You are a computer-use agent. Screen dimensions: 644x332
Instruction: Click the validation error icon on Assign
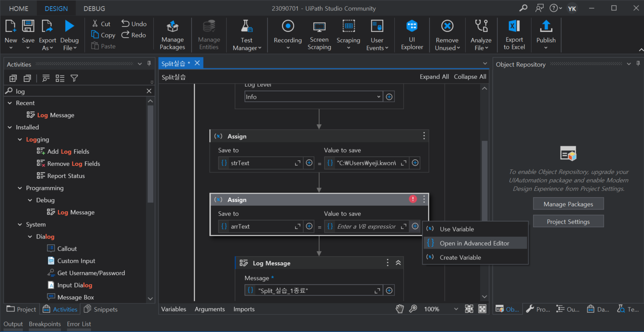[x=412, y=199]
